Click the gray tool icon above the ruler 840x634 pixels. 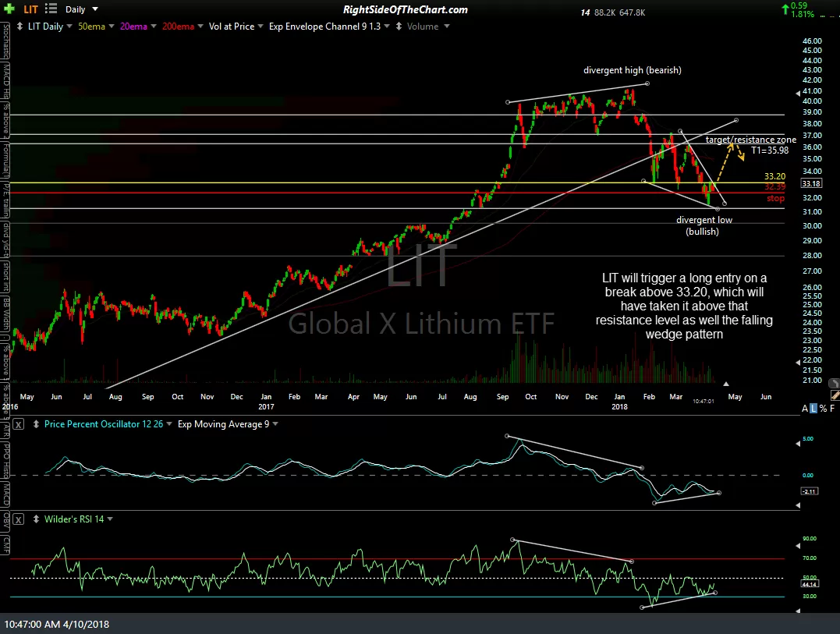point(834,384)
